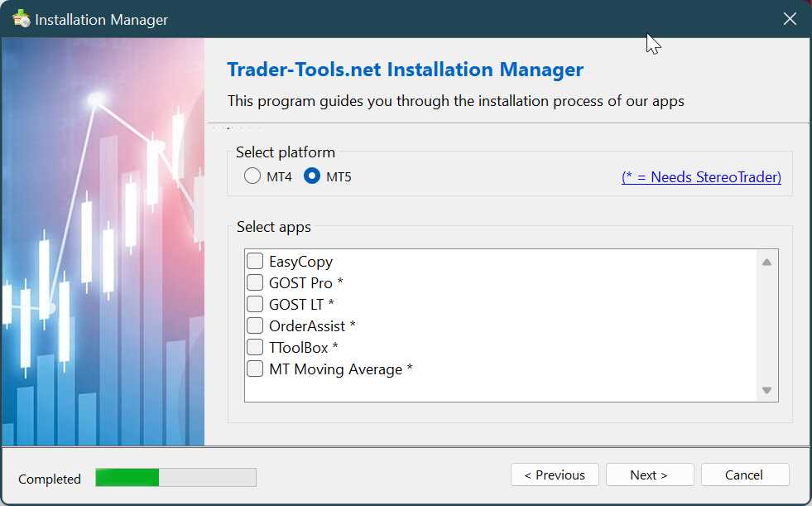Click the MT Moving Average list label
The image size is (812, 506).
click(x=335, y=369)
